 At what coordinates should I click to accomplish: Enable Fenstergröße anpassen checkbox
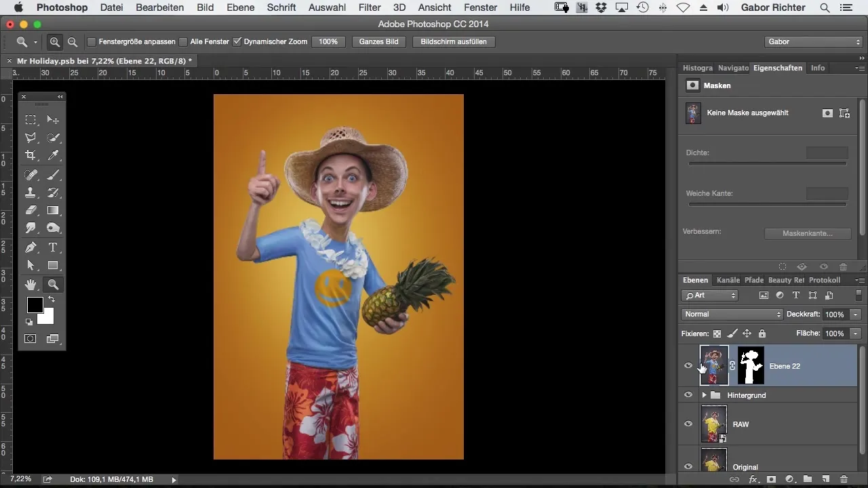click(92, 41)
